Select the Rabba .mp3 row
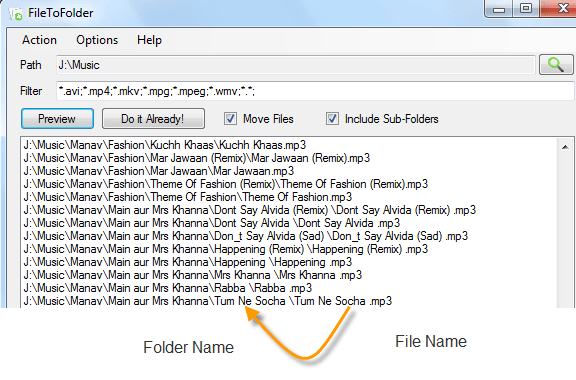The image size is (576, 380). pos(168,288)
